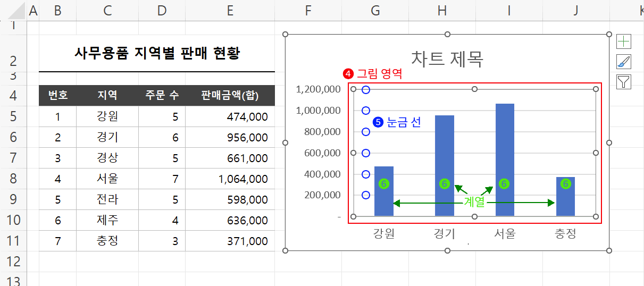
Task: Open the Chart Styles paintbrush button
Action: [624, 62]
